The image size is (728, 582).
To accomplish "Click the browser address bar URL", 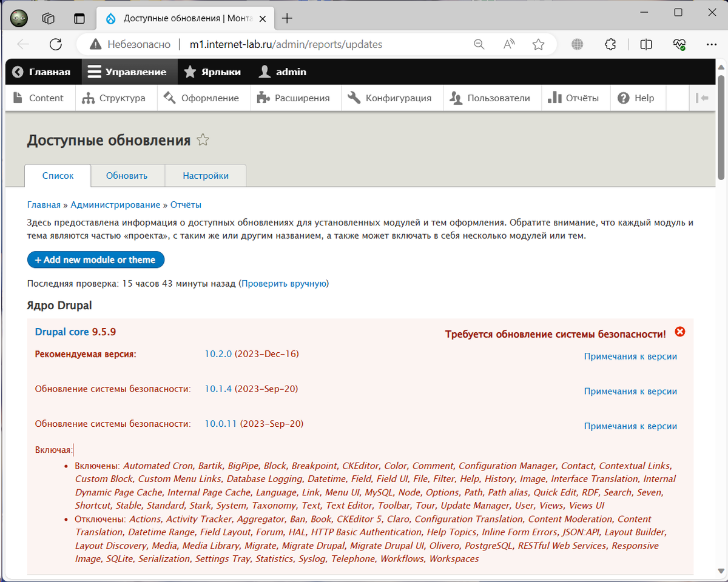I will point(286,44).
